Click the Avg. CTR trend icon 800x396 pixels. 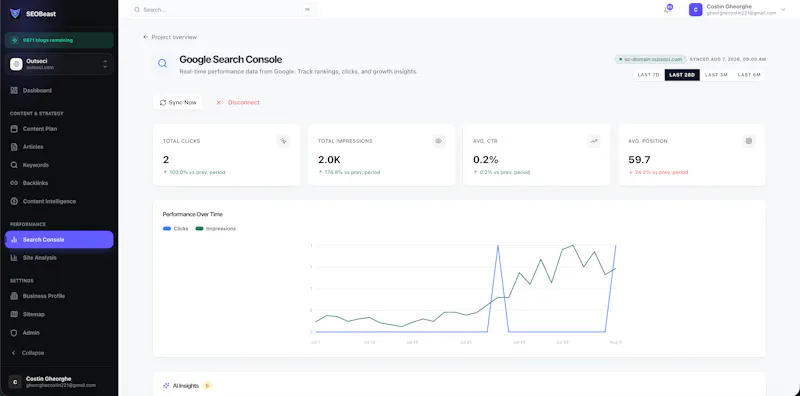pyautogui.click(x=593, y=141)
